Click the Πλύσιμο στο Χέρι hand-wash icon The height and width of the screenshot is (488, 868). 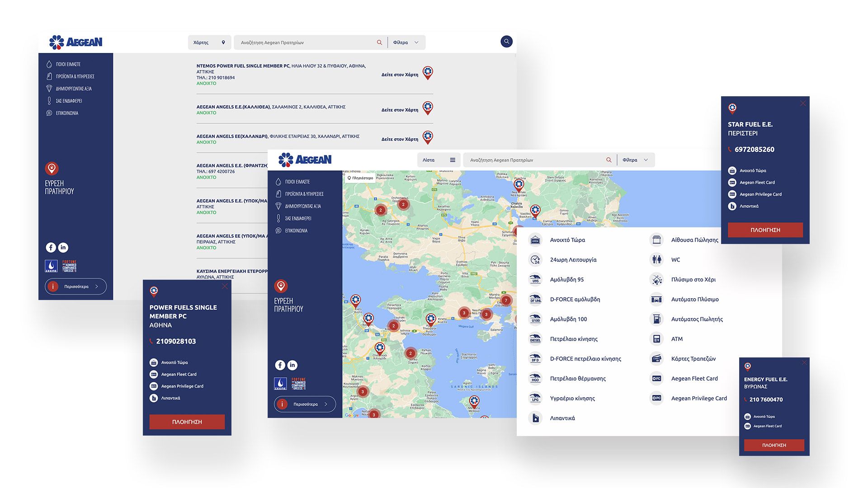pos(656,280)
